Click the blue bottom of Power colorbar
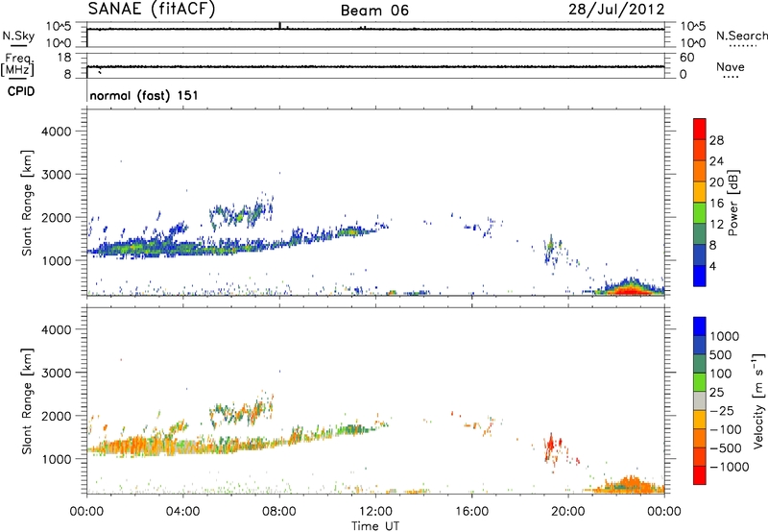 700,276
